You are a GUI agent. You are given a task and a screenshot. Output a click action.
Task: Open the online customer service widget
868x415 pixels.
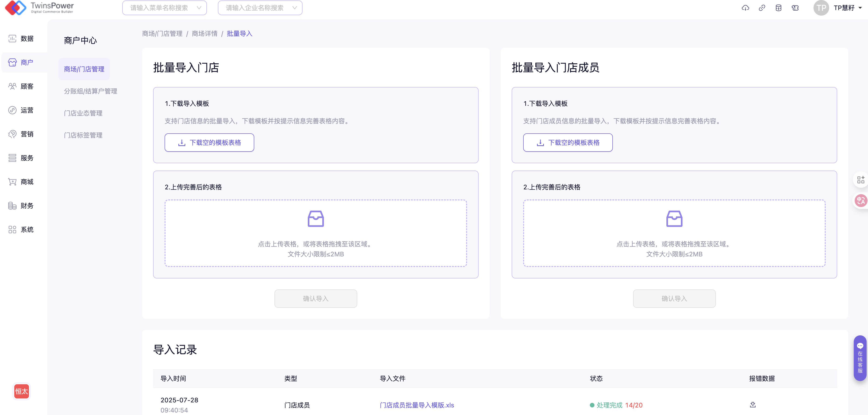[x=860, y=358]
